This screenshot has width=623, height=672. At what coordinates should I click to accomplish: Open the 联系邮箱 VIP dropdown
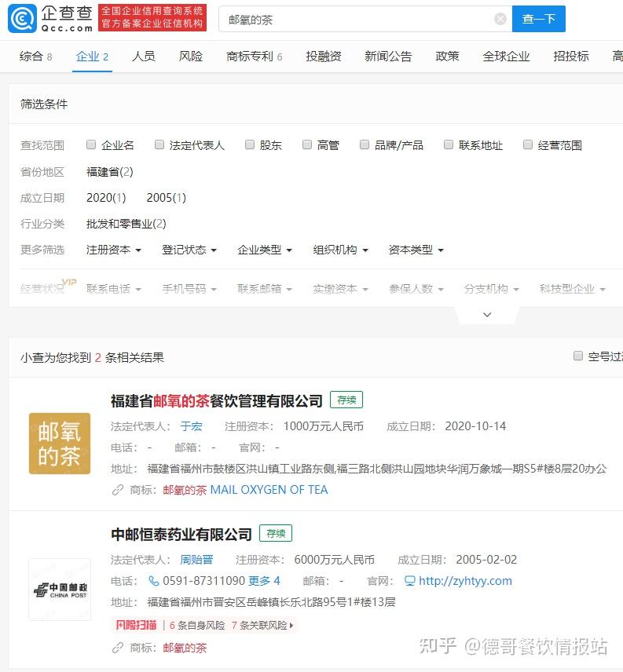point(265,289)
